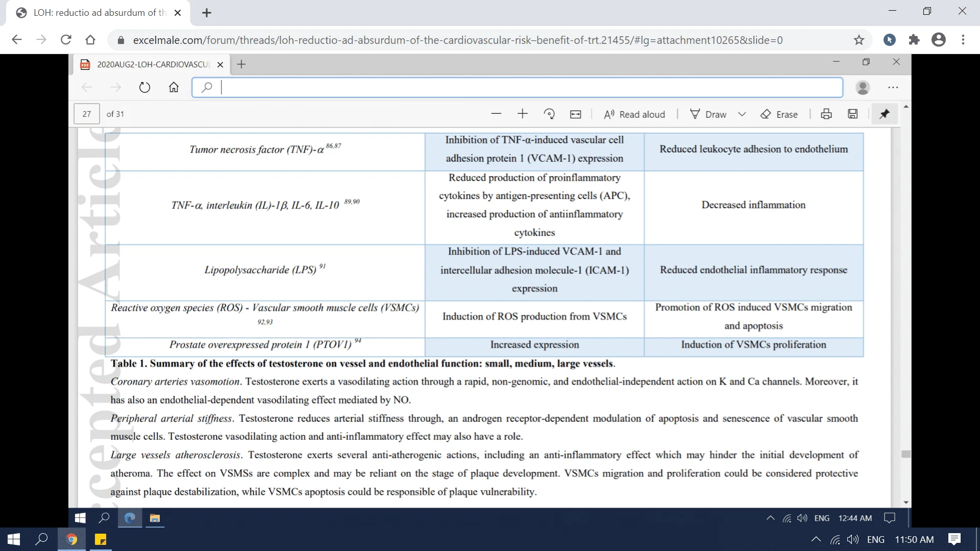Expand the Draw options dropdown
Screen dimensions: 980x551
[742, 114]
